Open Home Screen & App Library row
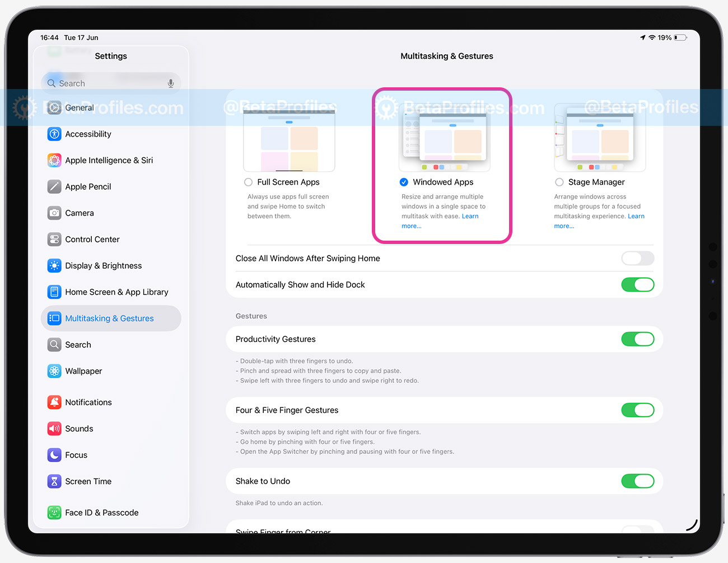 (x=111, y=292)
